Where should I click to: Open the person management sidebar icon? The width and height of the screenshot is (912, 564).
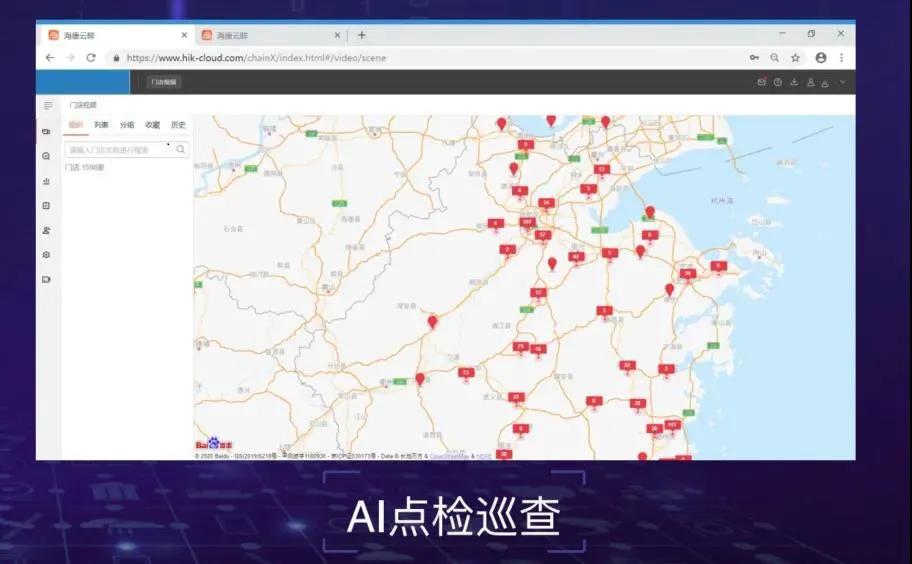click(x=47, y=230)
